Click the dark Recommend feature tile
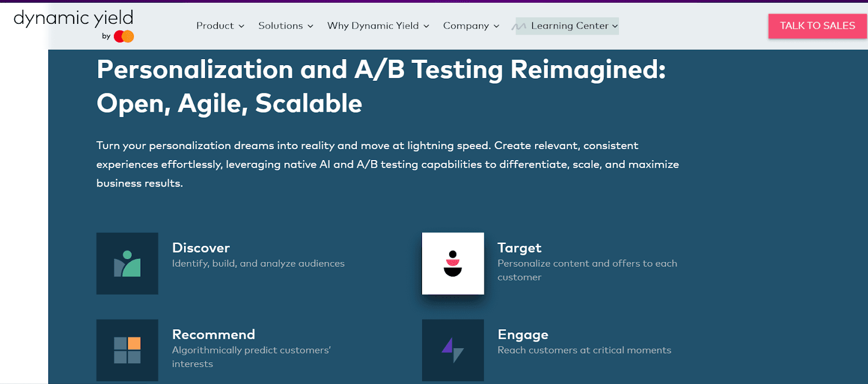 pos(127,350)
